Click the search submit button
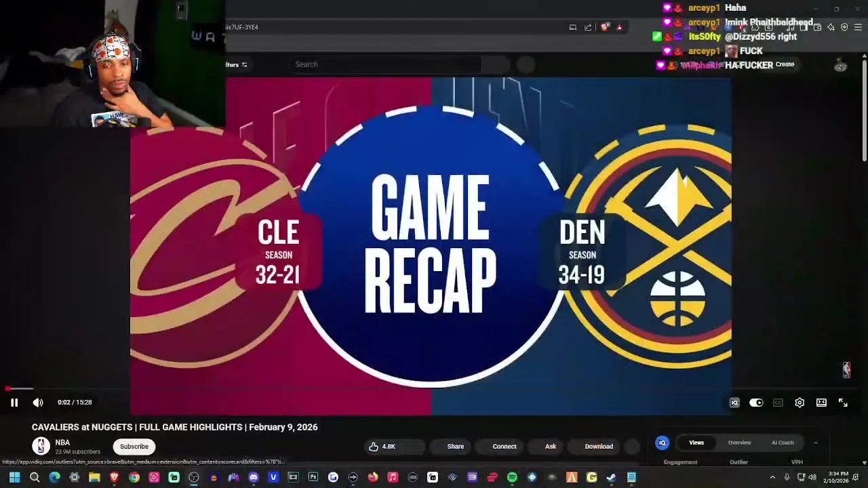 point(496,64)
